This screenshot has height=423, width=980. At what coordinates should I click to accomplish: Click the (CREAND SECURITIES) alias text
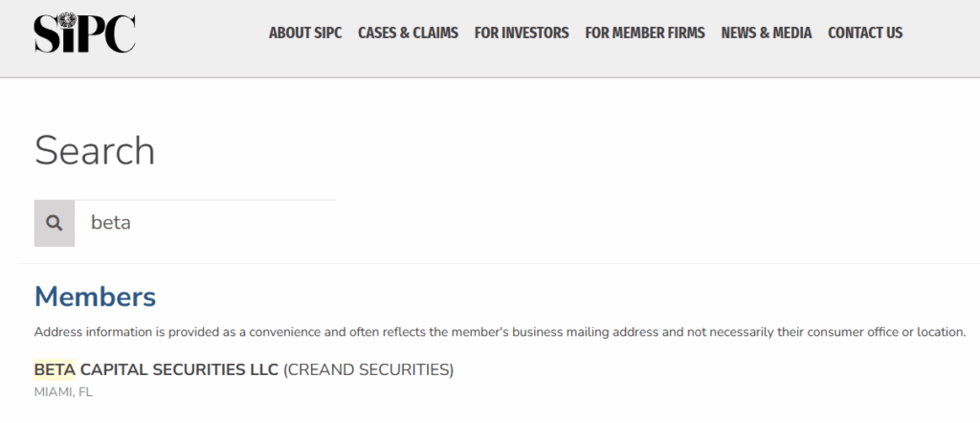368,369
